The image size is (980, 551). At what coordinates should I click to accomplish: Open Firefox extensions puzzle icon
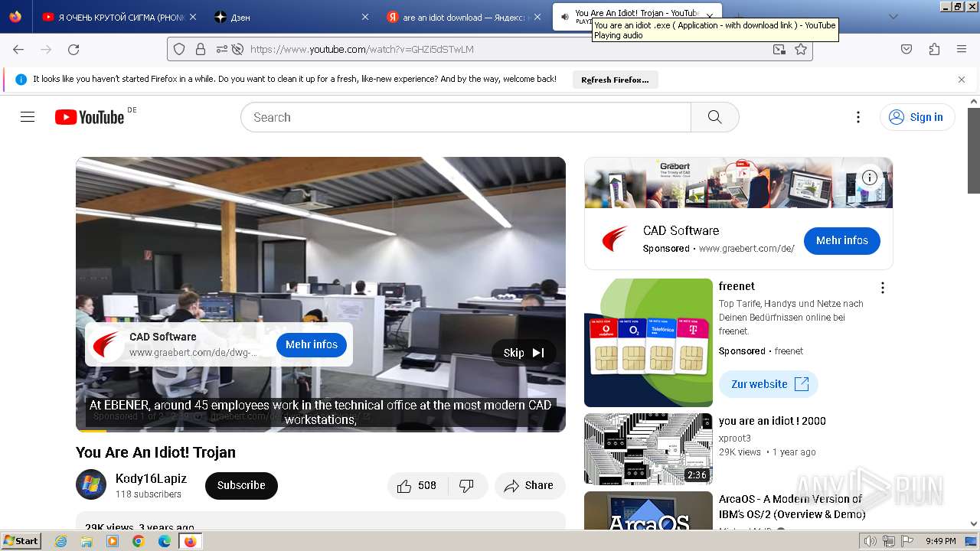click(934, 49)
